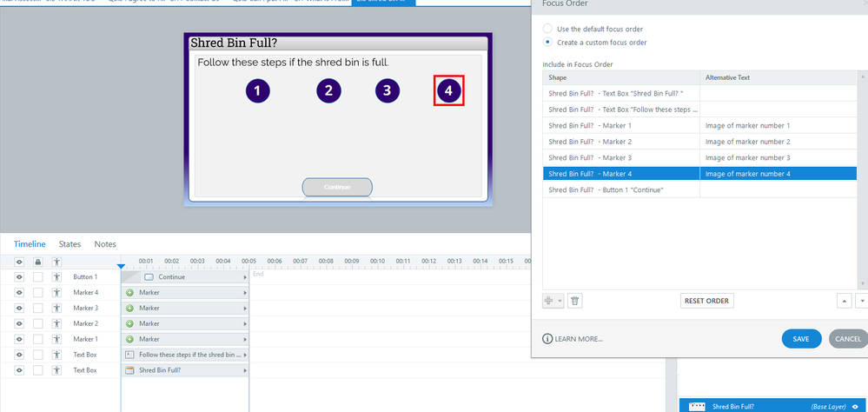The image size is (868, 412).
Task: Expand Marker 1 timeline bar arrow
Action: [x=245, y=339]
